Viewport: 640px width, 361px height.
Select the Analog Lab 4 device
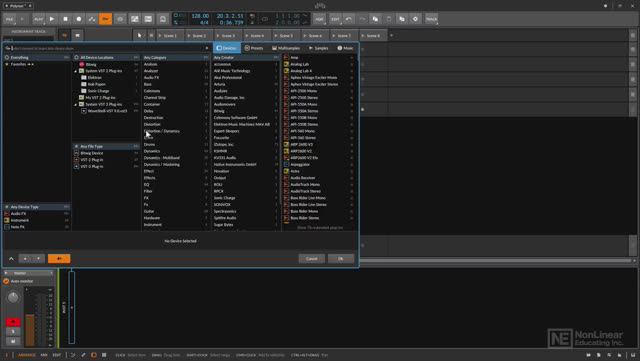click(319, 71)
